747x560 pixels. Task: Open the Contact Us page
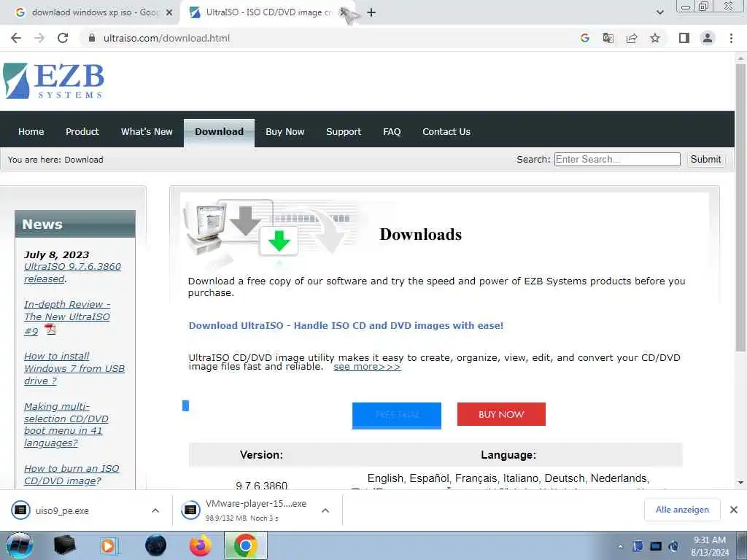tap(446, 132)
